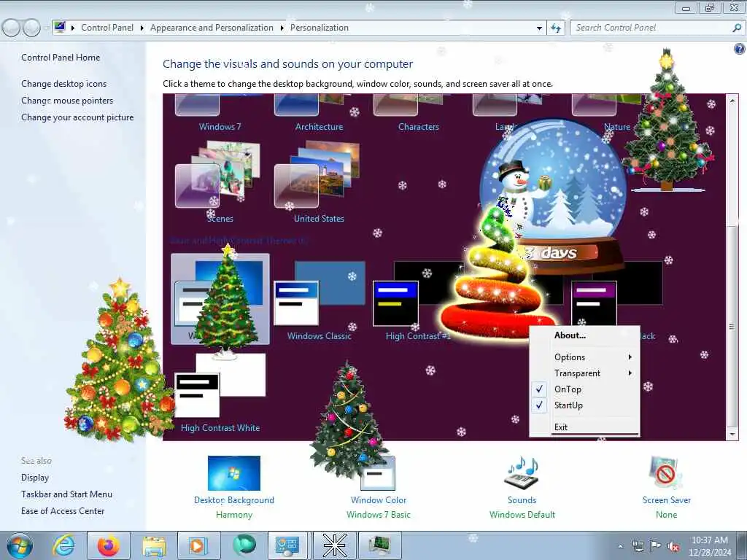Open About... in the context menu
747x560 pixels.
pos(584,335)
